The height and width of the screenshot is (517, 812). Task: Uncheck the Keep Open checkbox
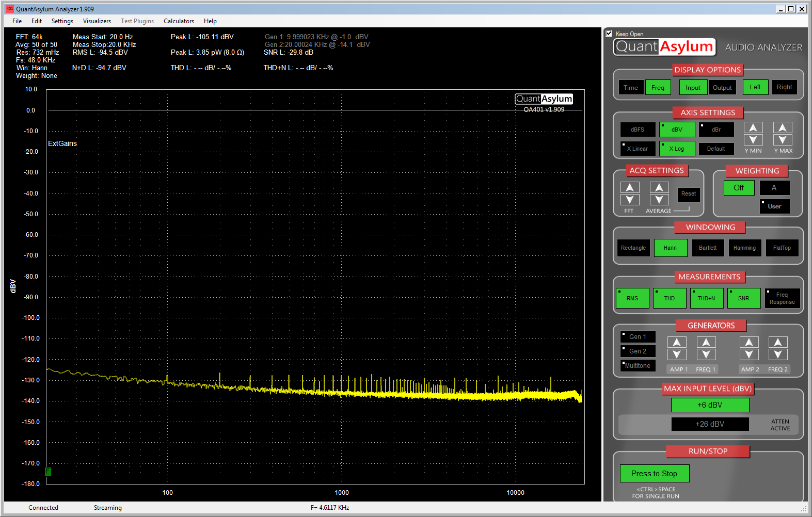coord(609,34)
